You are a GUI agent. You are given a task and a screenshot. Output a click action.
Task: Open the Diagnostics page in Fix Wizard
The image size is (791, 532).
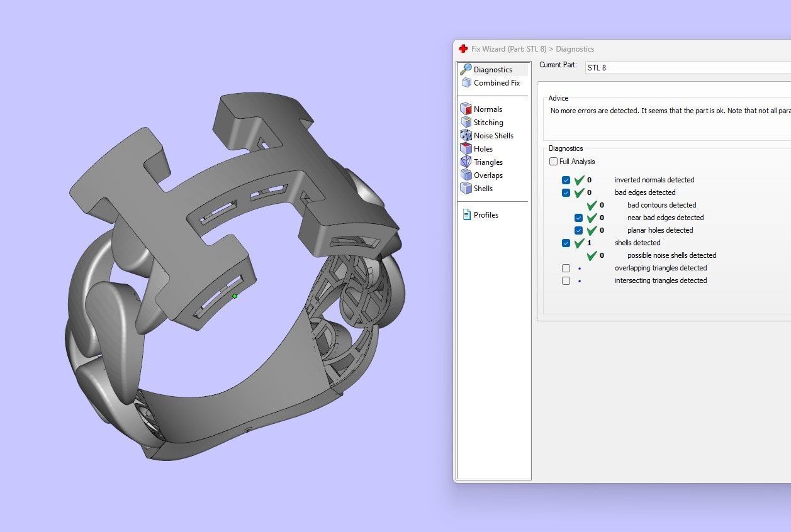coord(493,70)
